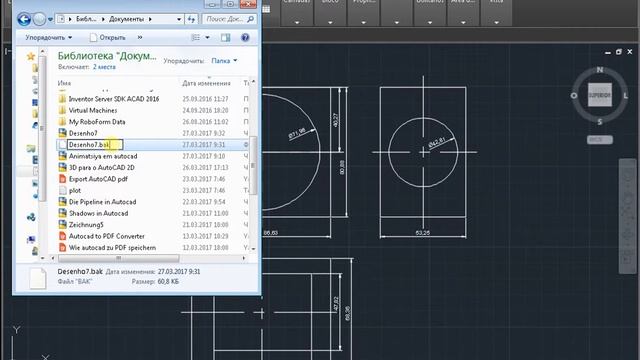Viewport: 640px width, 360px height.
Task: Click the S direction on ViewCube compass
Action: click(600, 122)
